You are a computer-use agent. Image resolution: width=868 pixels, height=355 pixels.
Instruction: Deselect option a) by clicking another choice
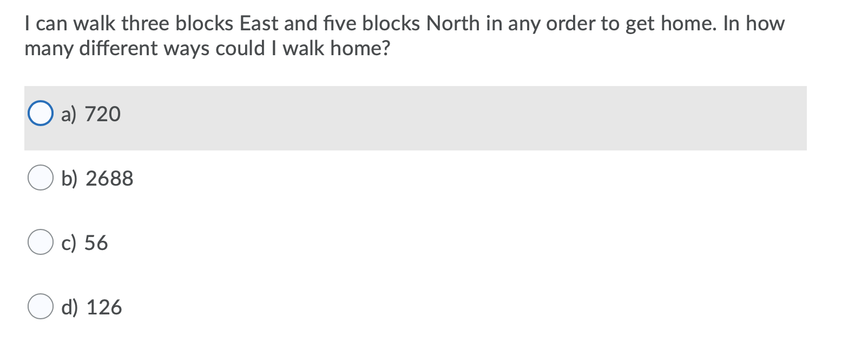[41, 177]
